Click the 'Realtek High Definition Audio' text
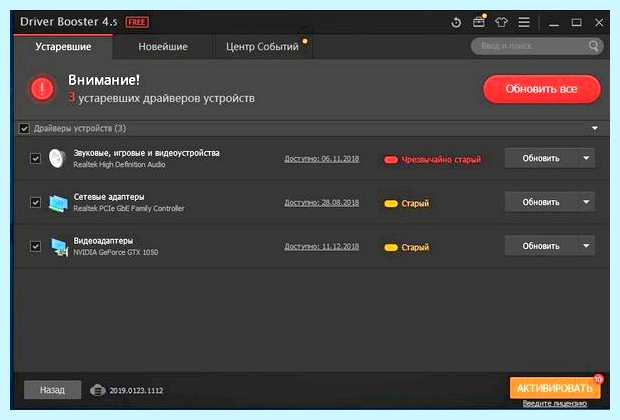 point(119,165)
